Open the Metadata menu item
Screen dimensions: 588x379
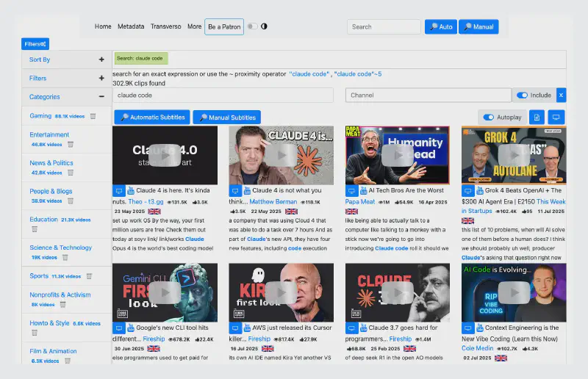tap(131, 26)
